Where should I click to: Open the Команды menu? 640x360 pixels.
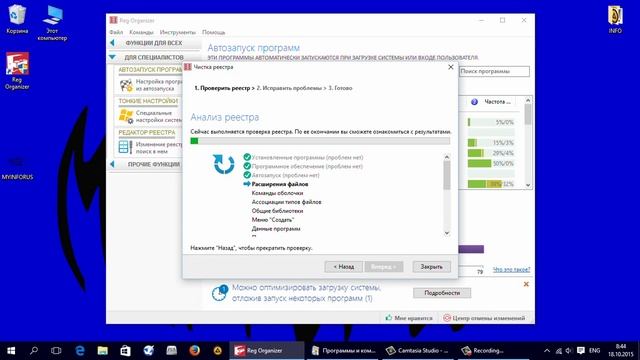click(x=141, y=32)
